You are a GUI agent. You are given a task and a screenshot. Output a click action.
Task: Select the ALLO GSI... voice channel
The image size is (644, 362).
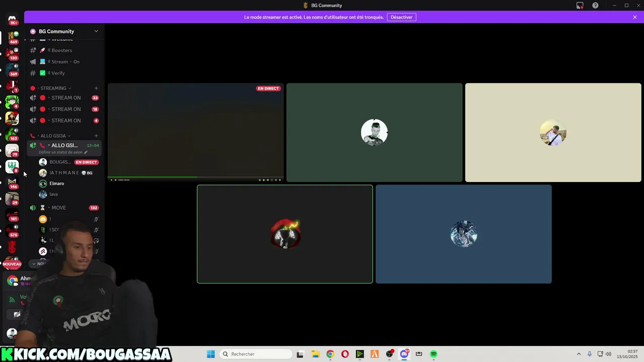point(64,145)
